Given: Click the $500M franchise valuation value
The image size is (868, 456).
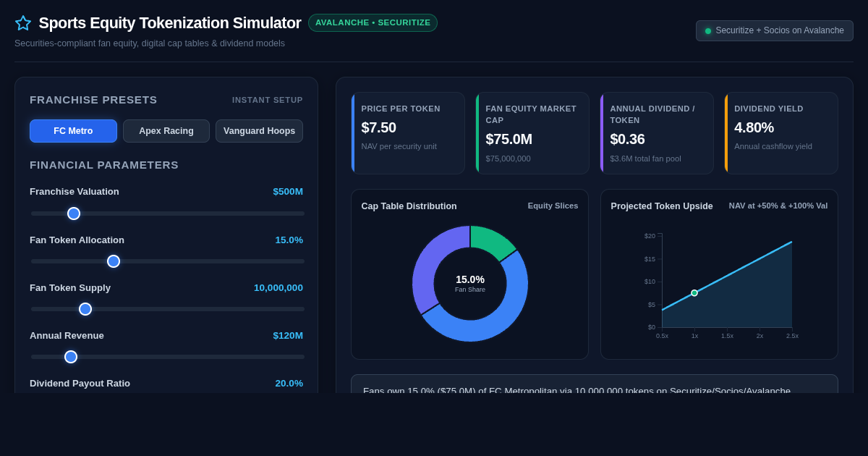Looking at the screenshot, I should click(288, 192).
